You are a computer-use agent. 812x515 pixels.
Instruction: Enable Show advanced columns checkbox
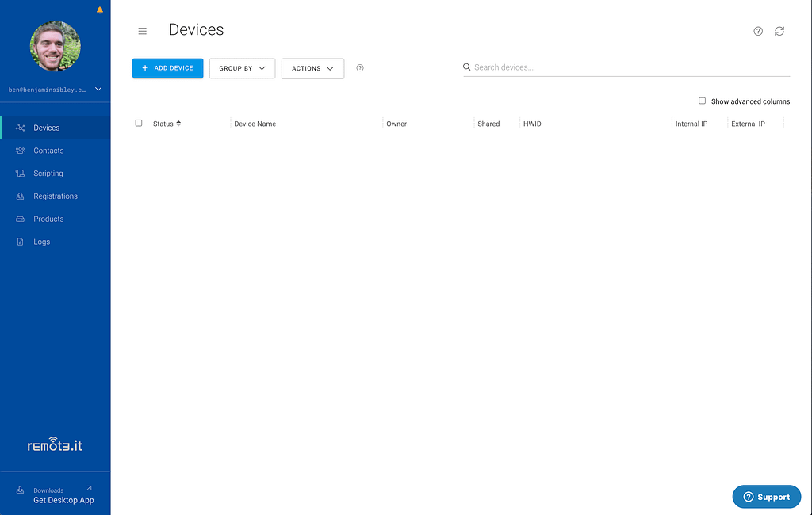pyautogui.click(x=702, y=101)
